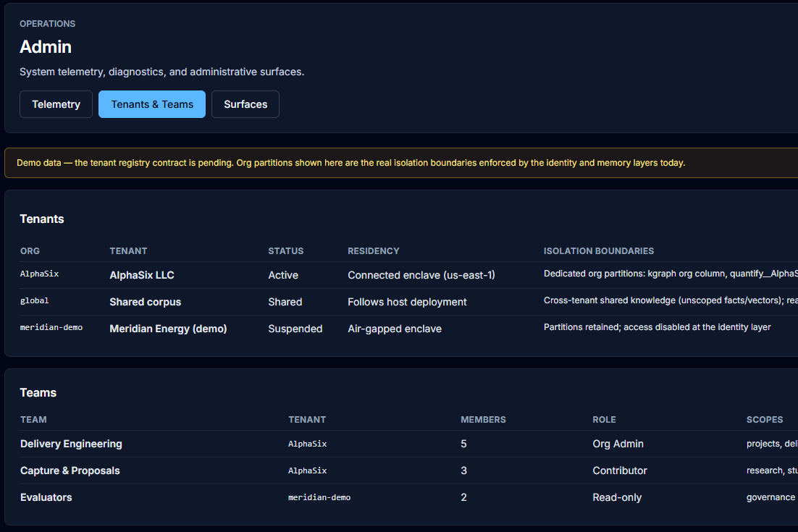The height and width of the screenshot is (532, 798).
Task: Click the ORG column header
Action: [30, 250]
